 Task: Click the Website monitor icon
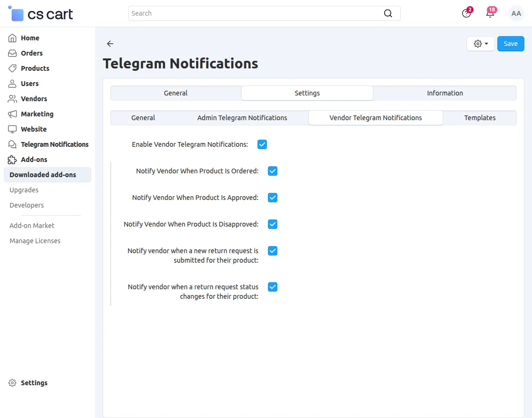(x=12, y=129)
